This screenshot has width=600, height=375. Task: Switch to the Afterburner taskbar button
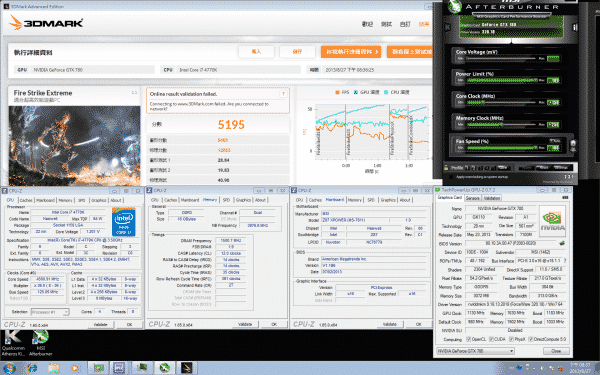pyautogui.click(x=165, y=368)
